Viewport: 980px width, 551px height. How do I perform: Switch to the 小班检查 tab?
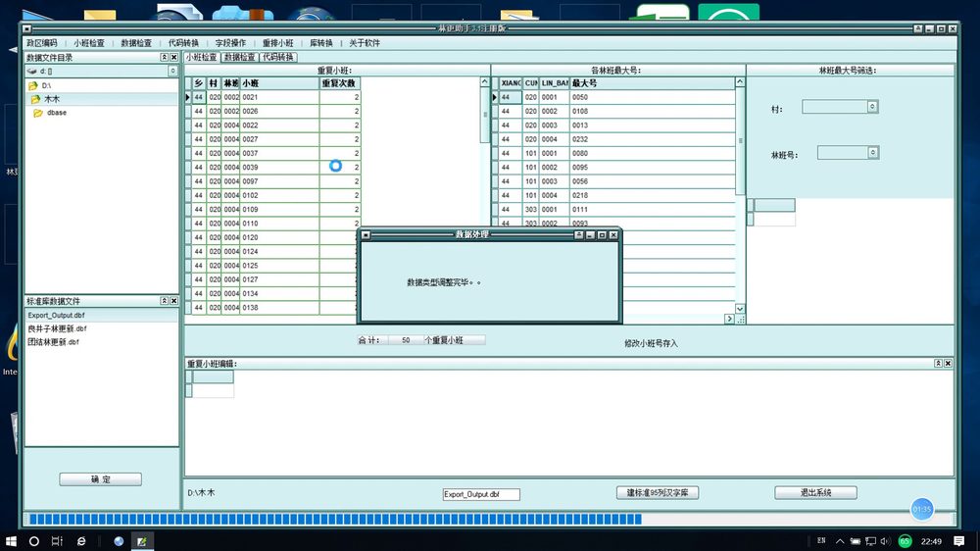click(201, 57)
